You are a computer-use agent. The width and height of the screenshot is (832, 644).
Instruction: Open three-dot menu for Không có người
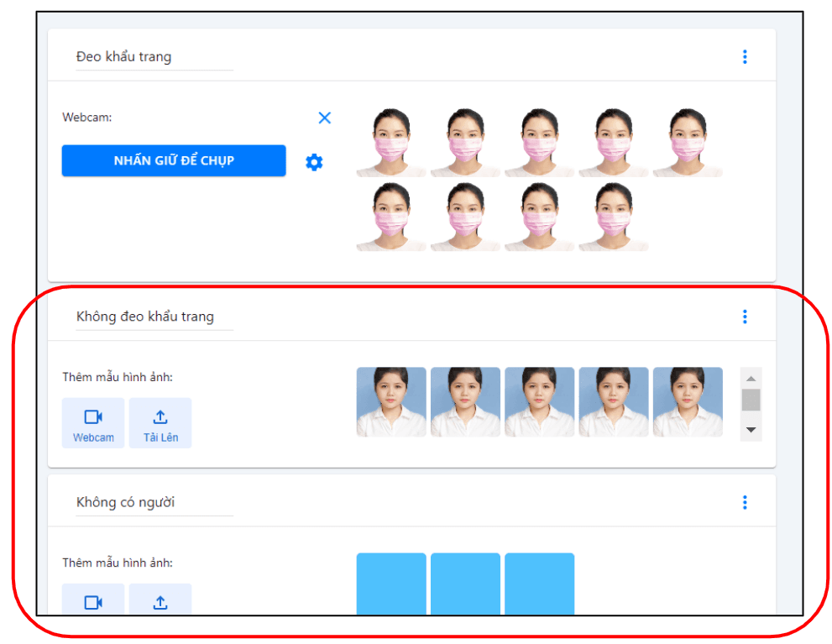point(745,502)
